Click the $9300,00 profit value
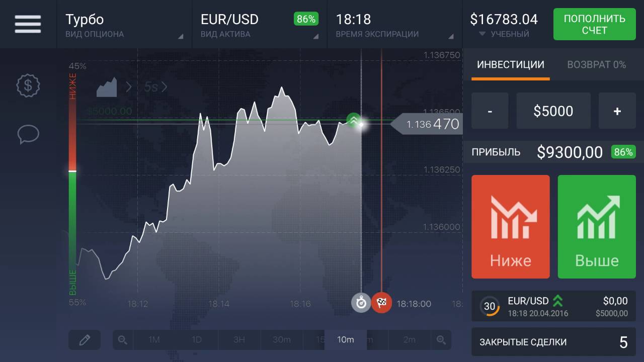 pos(570,152)
